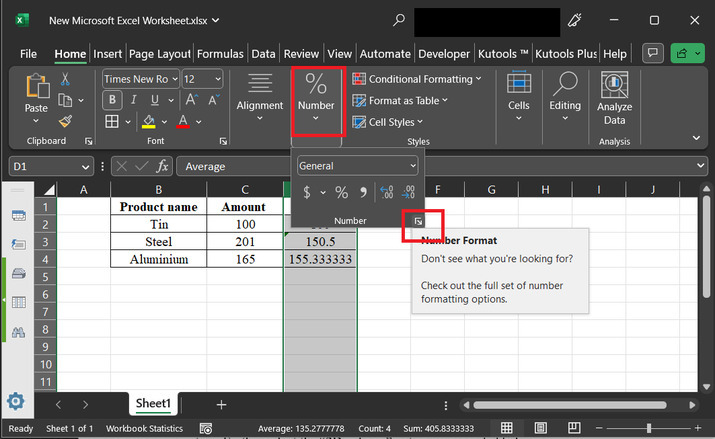Click the Format Painter brush icon
Image resolution: width=715 pixels, height=439 pixels.
pyautogui.click(x=65, y=121)
